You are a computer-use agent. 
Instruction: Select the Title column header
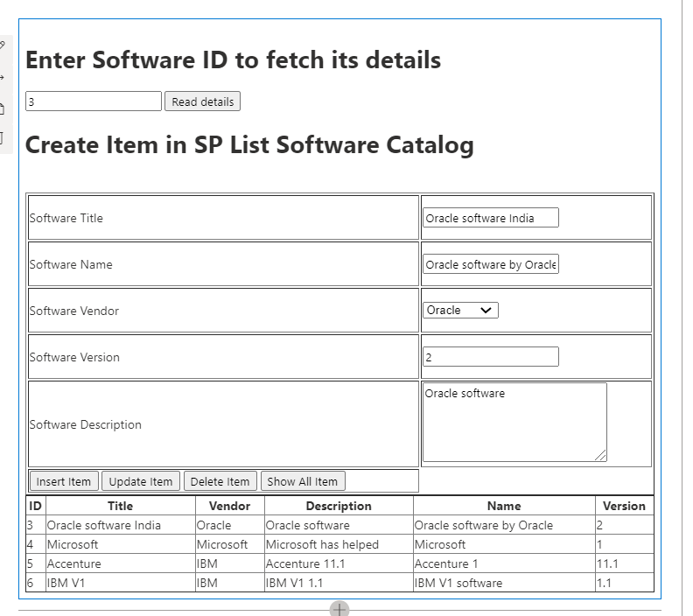[x=120, y=506]
